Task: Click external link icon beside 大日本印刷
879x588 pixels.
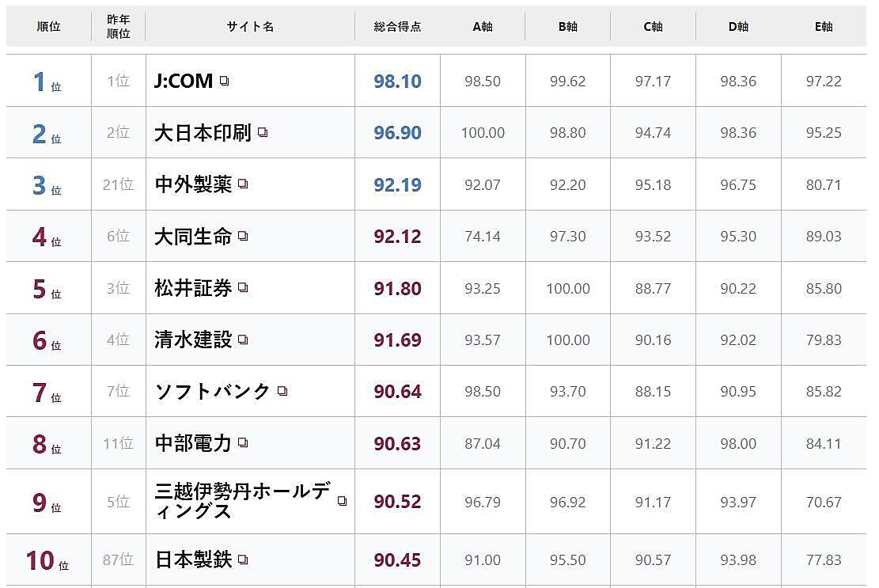Action: 263,132
